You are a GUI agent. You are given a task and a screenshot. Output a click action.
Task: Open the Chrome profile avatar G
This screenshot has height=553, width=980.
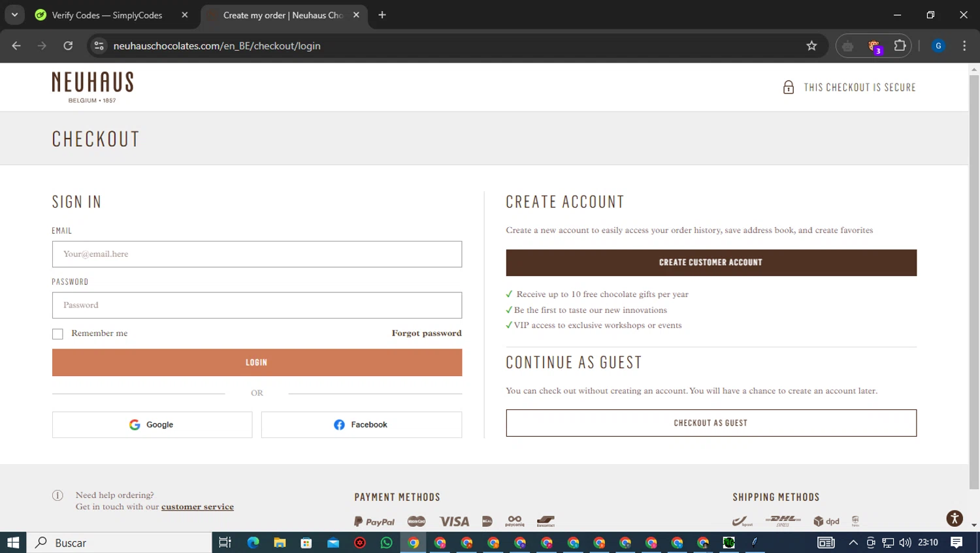point(938,46)
